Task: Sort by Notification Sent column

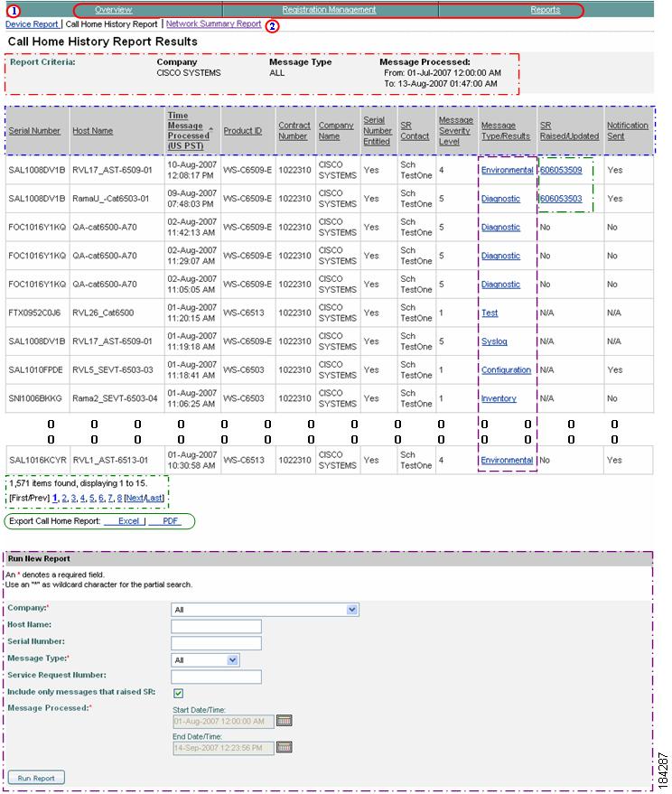Action: pyautogui.click(x=628, y=131)
